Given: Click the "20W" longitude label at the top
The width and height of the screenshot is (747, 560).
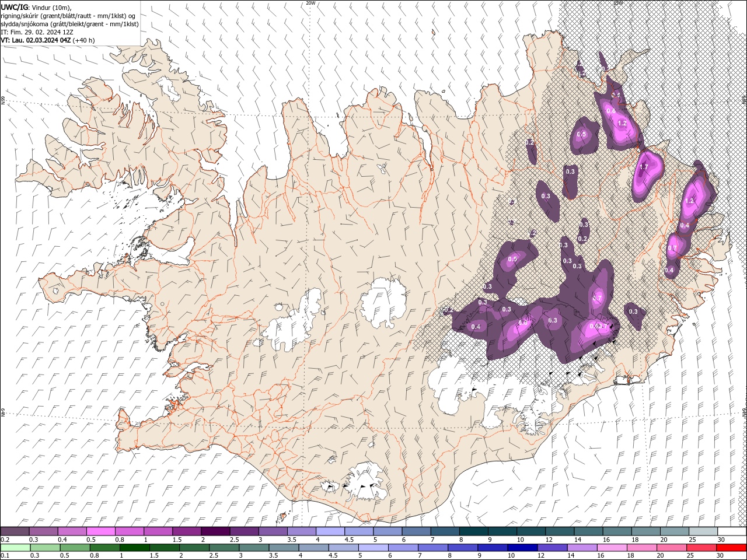Looking at the screenshot, I should tap(310, 3).
